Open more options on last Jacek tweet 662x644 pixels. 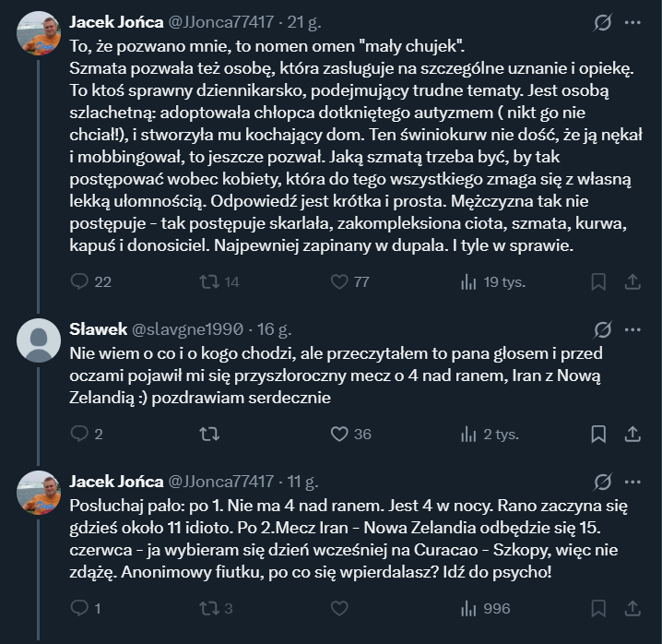632,481
